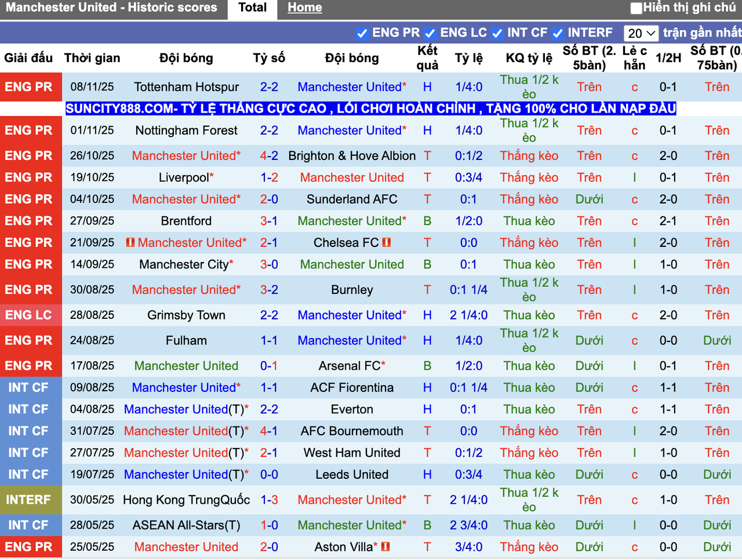
Task: Open Nottingham Forest team link
Action: 186,130
